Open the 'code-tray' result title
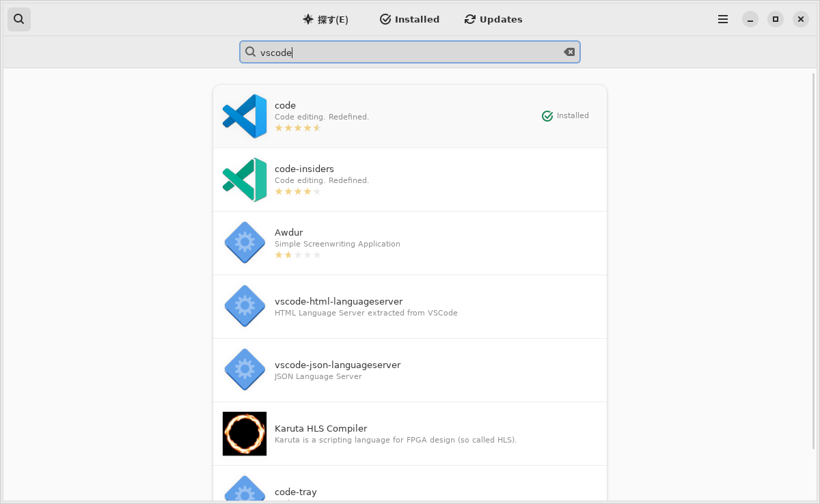The image size is (820, 504). [x=296, y=492]
